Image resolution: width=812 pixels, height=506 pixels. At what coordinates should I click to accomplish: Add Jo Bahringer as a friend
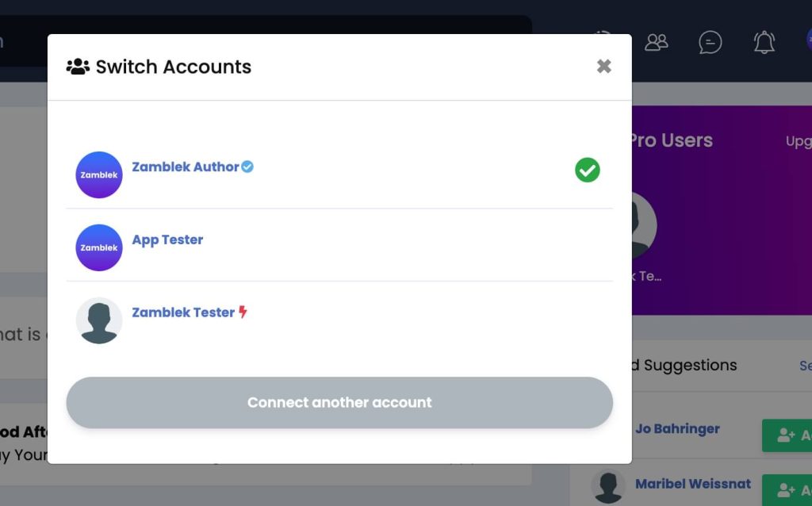click(787, 435)
